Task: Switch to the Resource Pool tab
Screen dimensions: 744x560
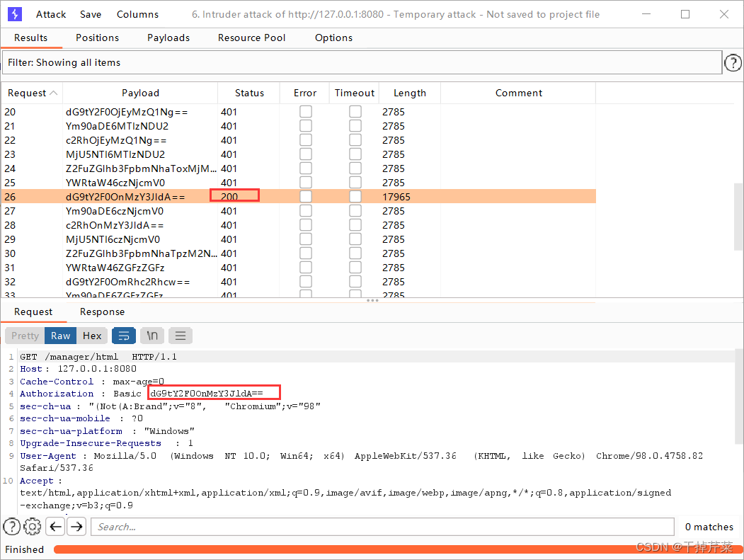Action: point(251,38)
